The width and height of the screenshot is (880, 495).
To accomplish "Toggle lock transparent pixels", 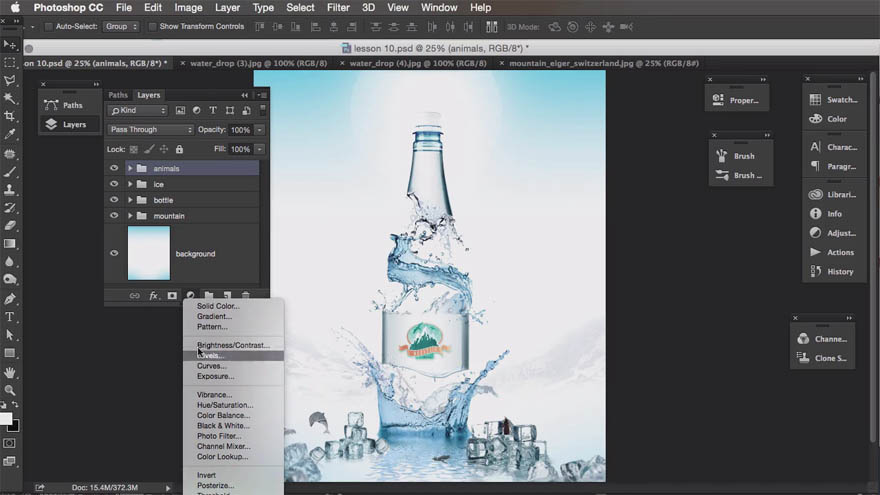I will (134, 149).
